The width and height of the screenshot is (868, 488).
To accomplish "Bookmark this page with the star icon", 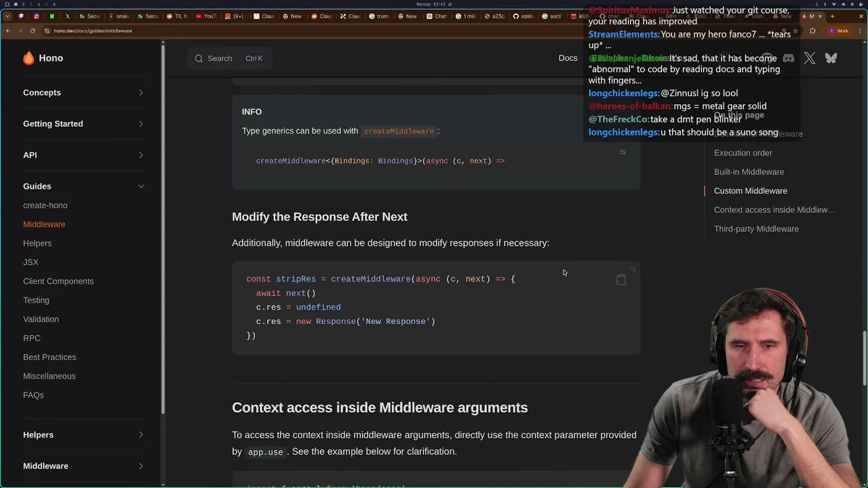I will [795, 30].
